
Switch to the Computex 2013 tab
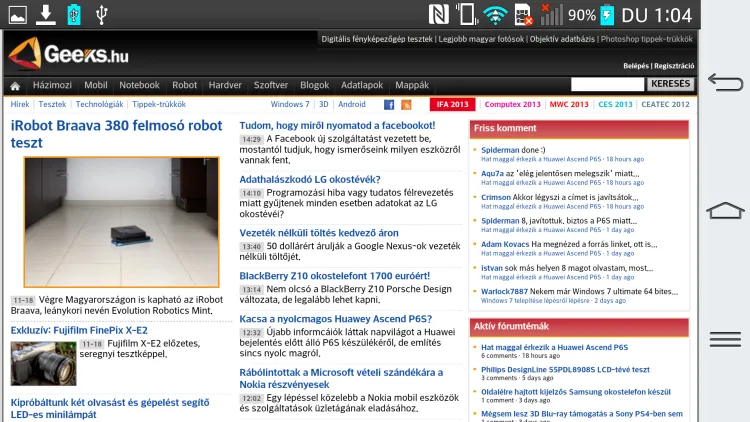tap(510, 104)
